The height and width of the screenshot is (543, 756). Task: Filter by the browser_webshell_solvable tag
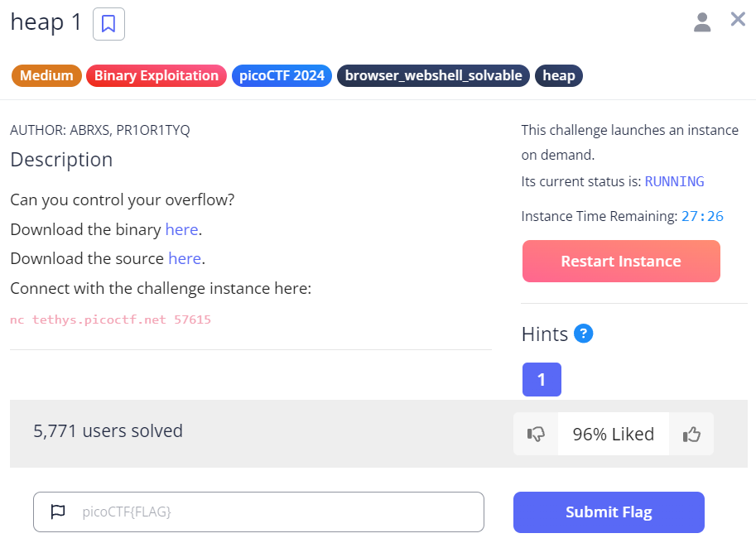click(433, 75)
